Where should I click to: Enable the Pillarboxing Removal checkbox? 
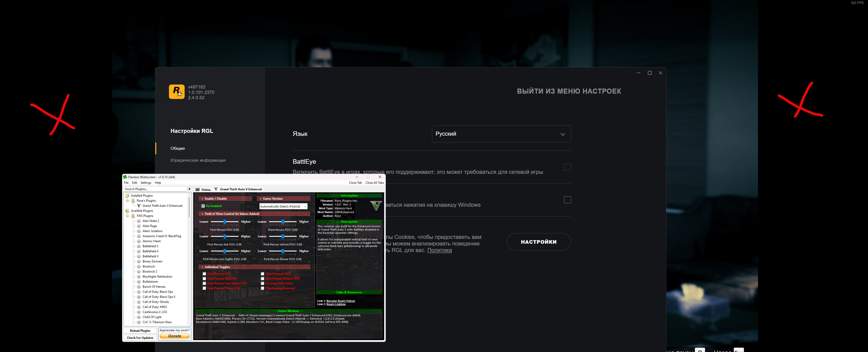click(x=262, y=288)
